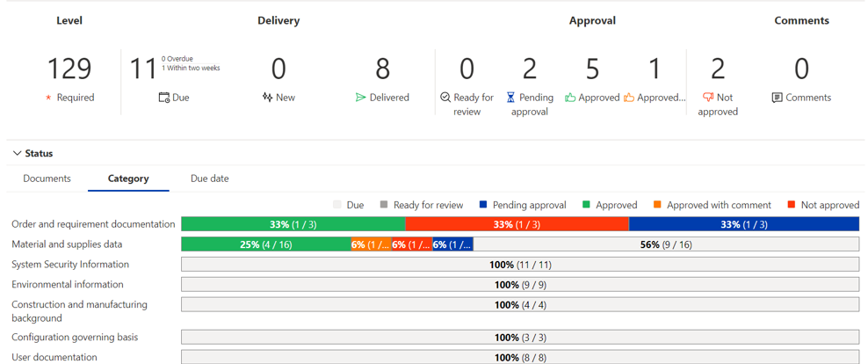This screenshot has width=868, height=364.
Task: Click the calendar Due icon
Action: click(163, 98)
